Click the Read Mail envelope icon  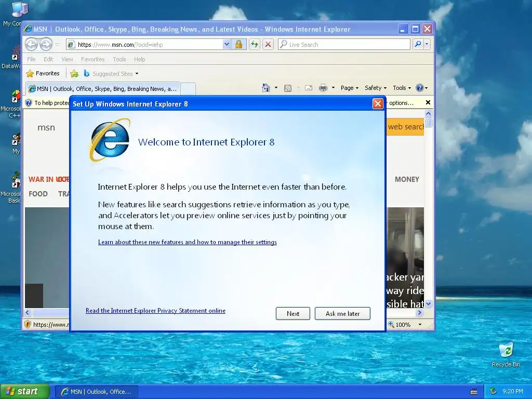click(x=309, y=88)
